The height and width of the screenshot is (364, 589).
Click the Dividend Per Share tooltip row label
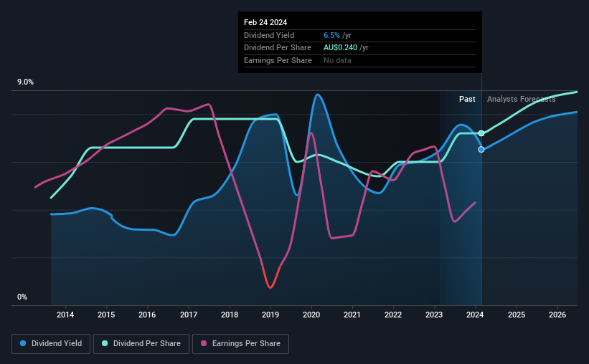278,48
